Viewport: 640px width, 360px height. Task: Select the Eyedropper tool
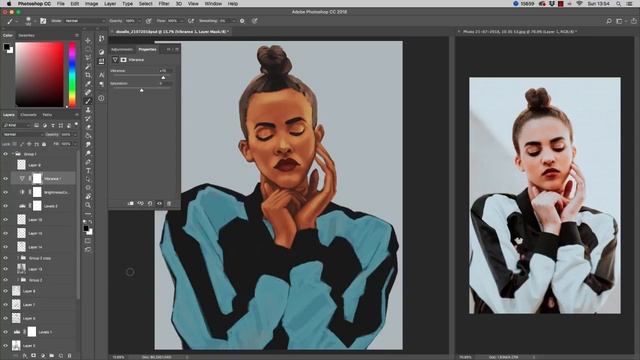pos(88,84)
